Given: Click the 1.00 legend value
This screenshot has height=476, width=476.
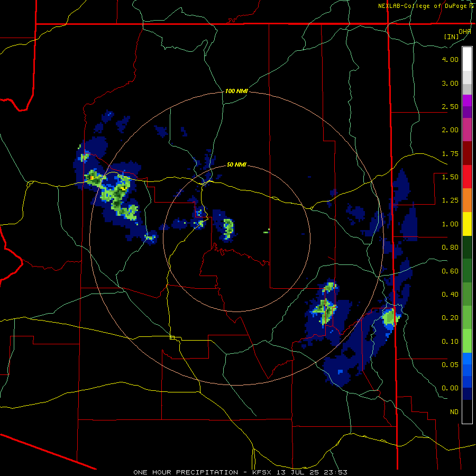Looking at the screenshot, I should point(450,224).
